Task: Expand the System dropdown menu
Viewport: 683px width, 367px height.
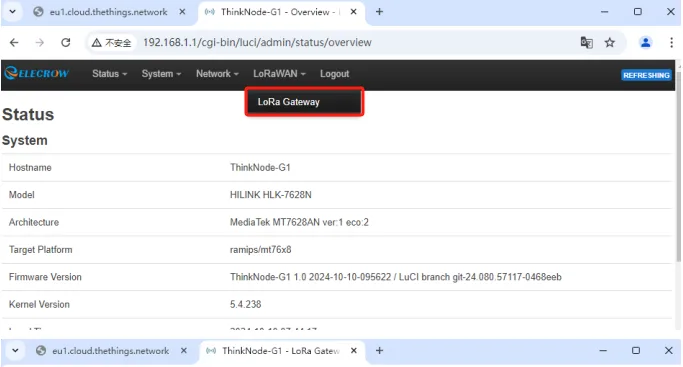Action: 161,74
